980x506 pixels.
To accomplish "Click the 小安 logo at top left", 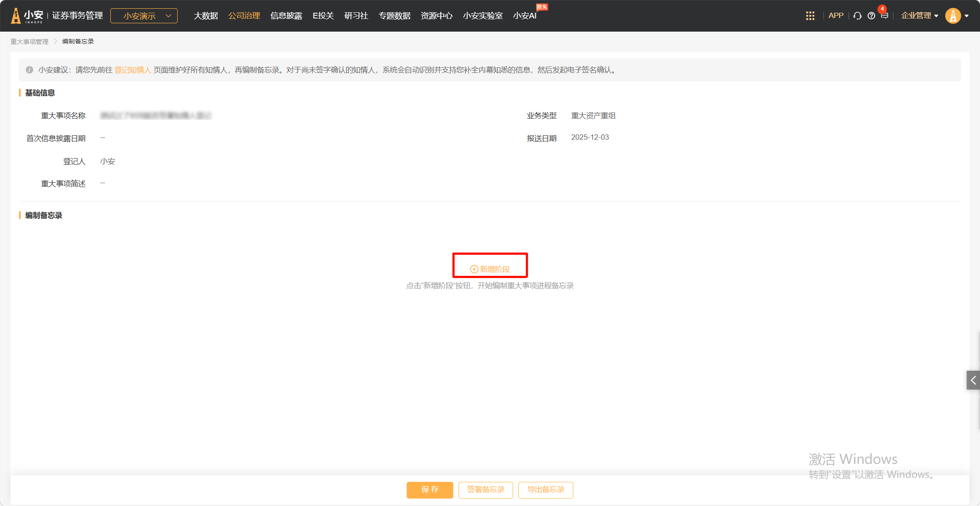I will tap(27, 16).
